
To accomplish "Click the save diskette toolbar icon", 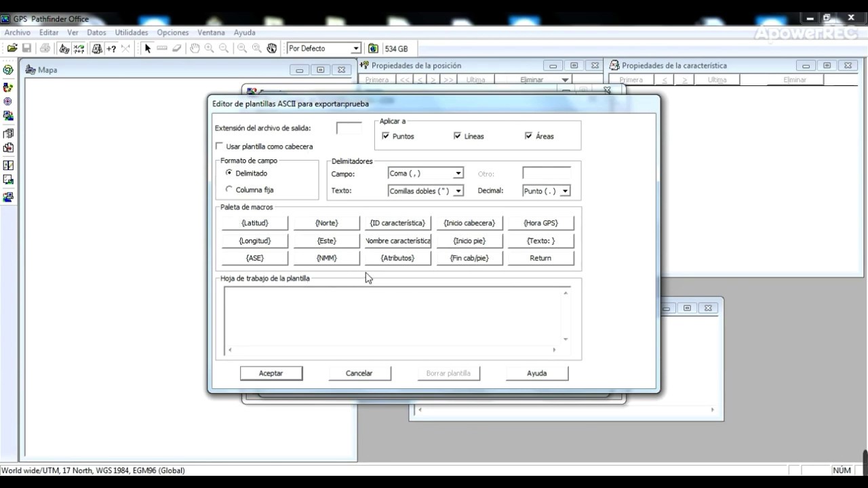I will coord(27,48).
